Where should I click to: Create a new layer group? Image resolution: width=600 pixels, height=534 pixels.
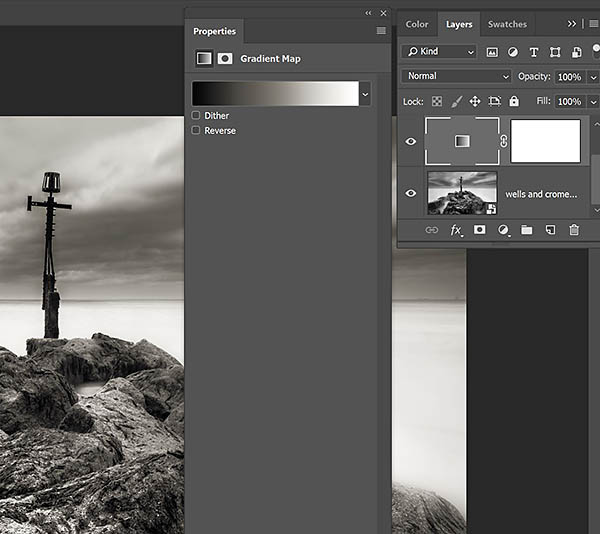[x=527, y=230]
